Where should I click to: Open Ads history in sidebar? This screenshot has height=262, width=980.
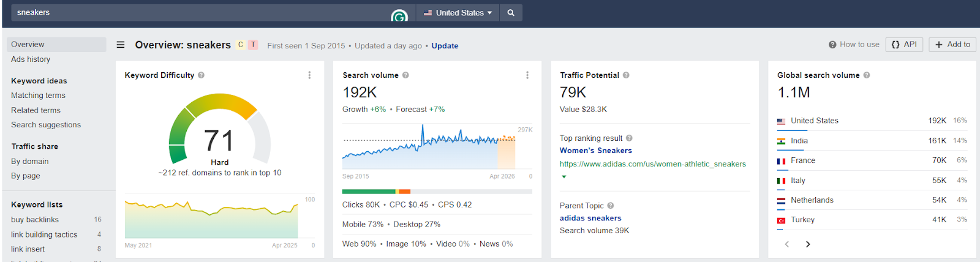point(31,59)
